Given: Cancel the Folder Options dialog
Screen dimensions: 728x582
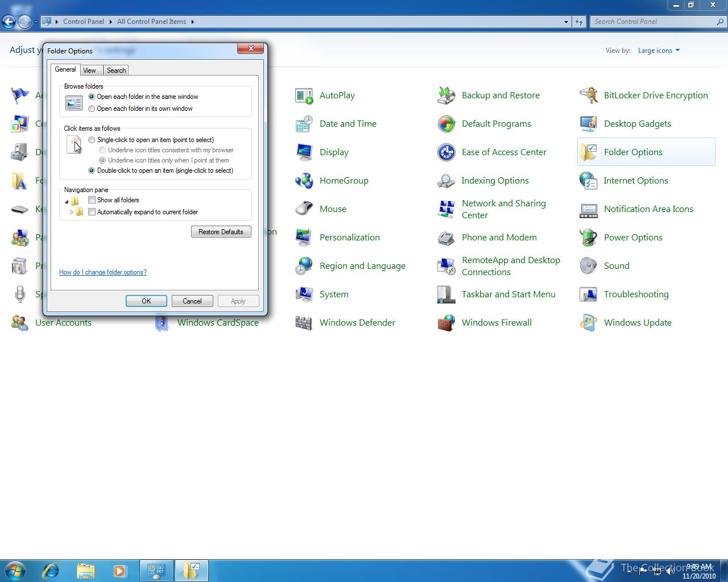Looking at the screenshot, I should [192, 301].
